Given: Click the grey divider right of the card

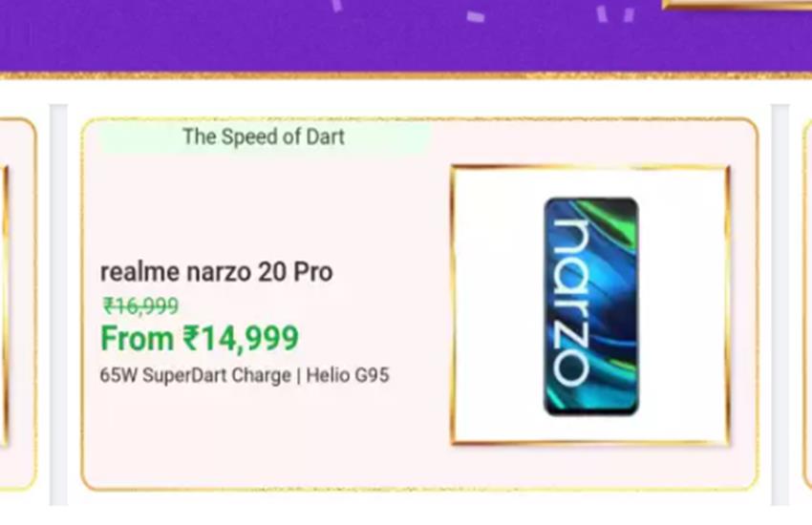Looking at the screenshot, I should point(780,304).
